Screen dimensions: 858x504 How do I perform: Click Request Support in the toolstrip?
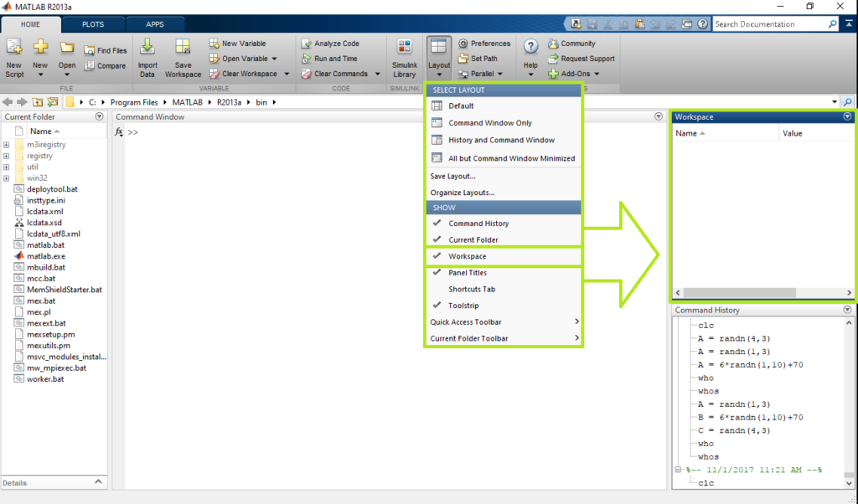(x=587, y=59)
